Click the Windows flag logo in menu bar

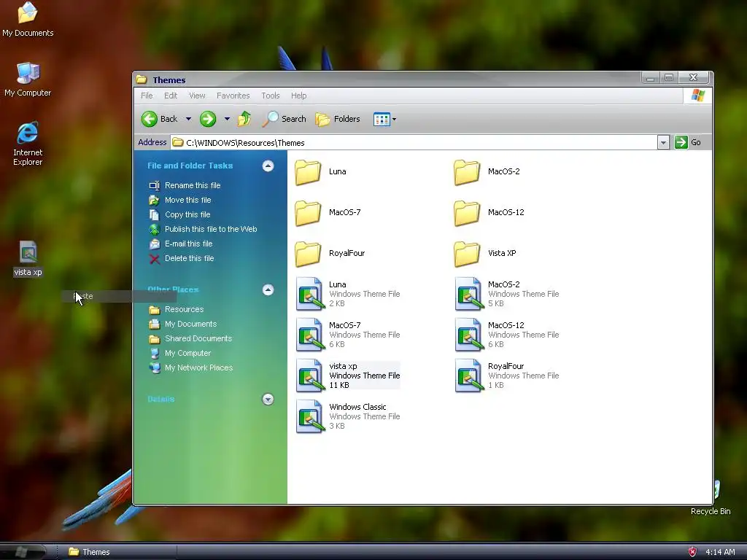click(698, 96)
